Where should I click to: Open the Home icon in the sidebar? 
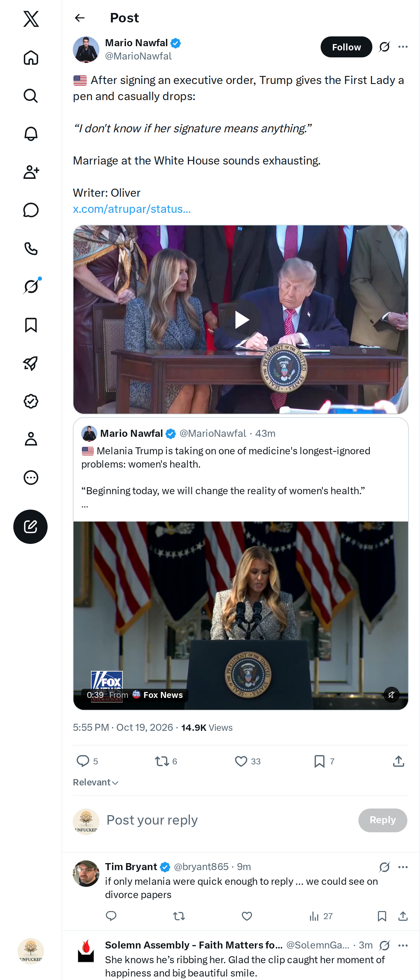pos(31,58)
